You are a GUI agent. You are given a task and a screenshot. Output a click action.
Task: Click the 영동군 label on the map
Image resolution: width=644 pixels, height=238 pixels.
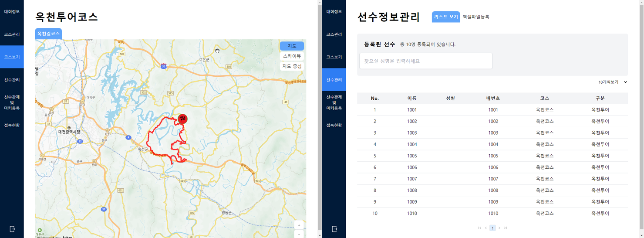[227, 212]
